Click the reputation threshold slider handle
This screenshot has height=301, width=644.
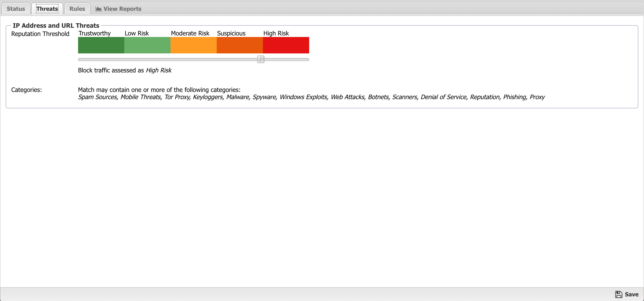coord(261,59)
